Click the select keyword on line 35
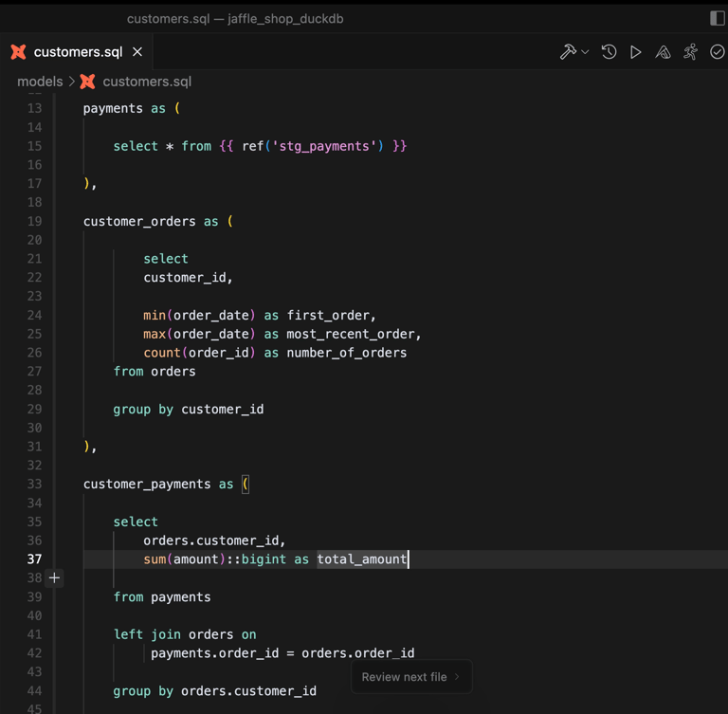Screen dimensions: 728x714 pos(136,522)
